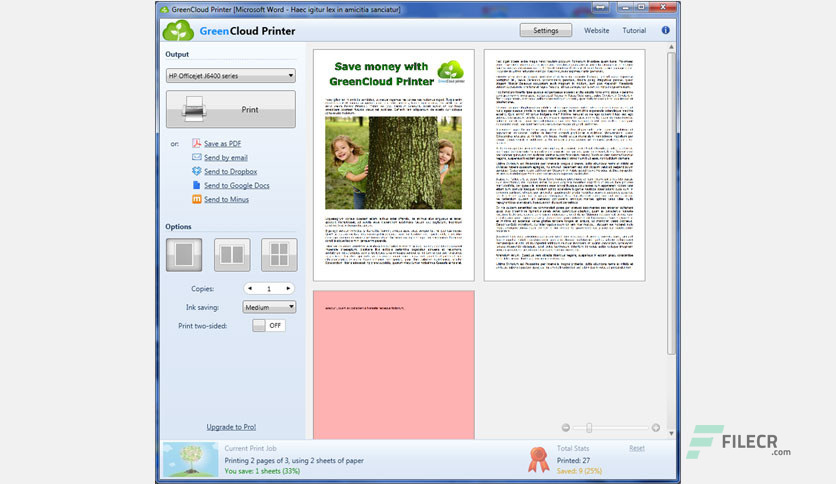This screenshot has width=836, height=484.
Task: Click 'Printing 2 pages of 3' status text
Action: pyautogui.click(x=294, y=460)
